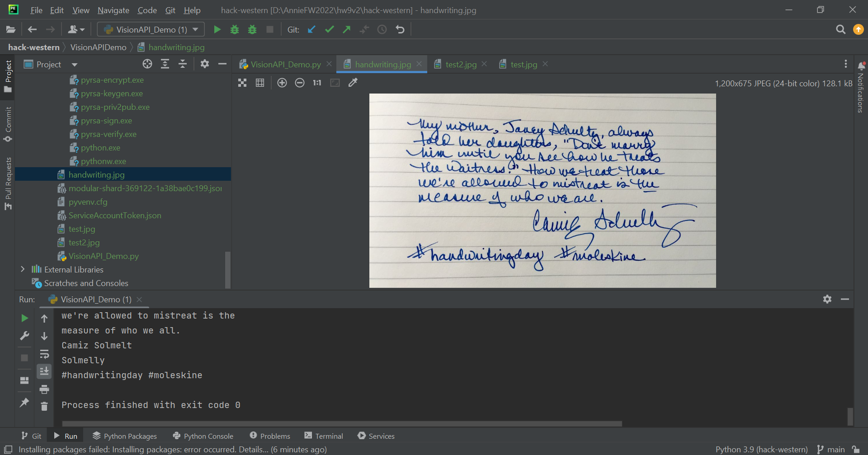
Task: Click Git update project arrow icon
Action: (311, 29)
